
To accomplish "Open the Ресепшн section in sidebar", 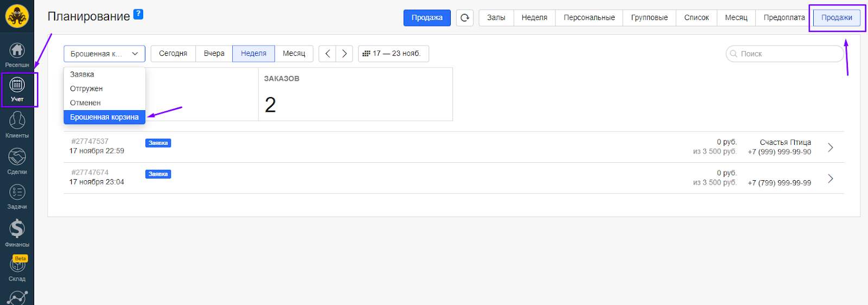I will point(17,54).
